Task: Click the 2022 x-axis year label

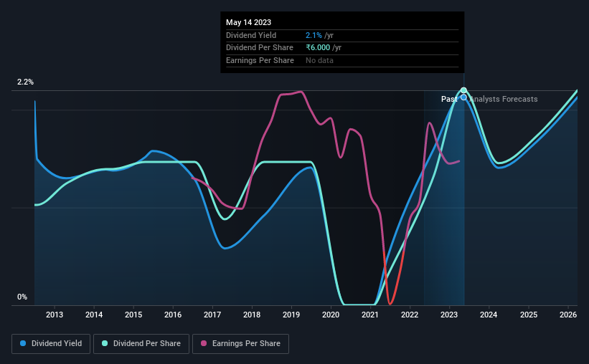Action: click(x=410, y=315)
